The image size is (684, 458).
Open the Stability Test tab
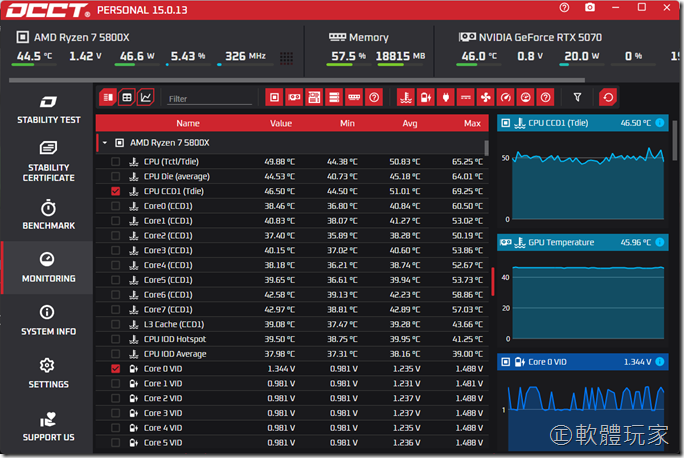pos(48,110)
